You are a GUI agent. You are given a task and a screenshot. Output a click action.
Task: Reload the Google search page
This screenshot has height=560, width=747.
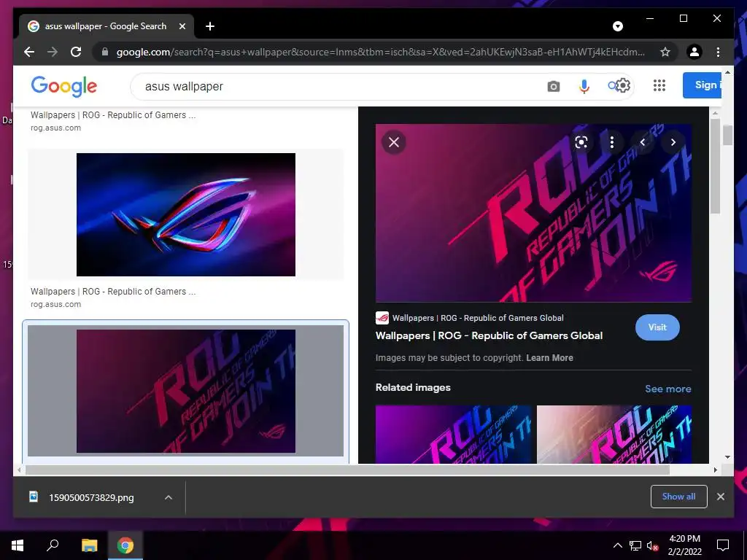[76, 52]
